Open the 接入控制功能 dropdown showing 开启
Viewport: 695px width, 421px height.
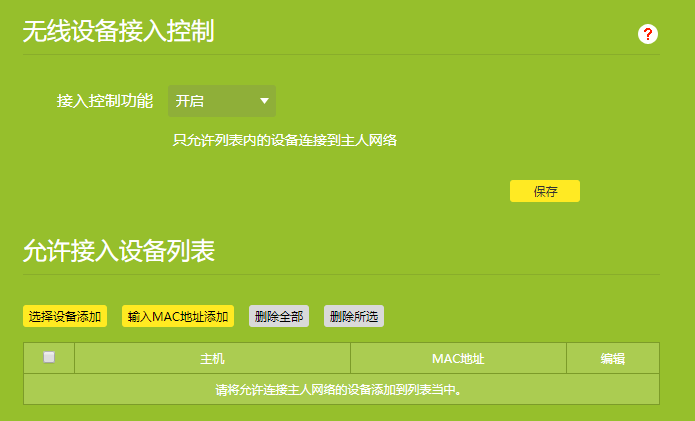pos(222,101)
